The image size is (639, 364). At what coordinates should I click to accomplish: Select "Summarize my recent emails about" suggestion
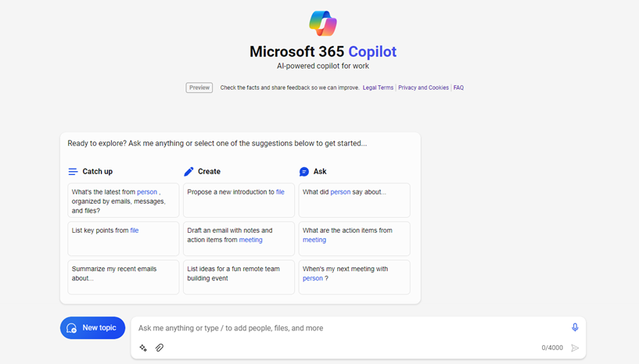pos(123,277)
